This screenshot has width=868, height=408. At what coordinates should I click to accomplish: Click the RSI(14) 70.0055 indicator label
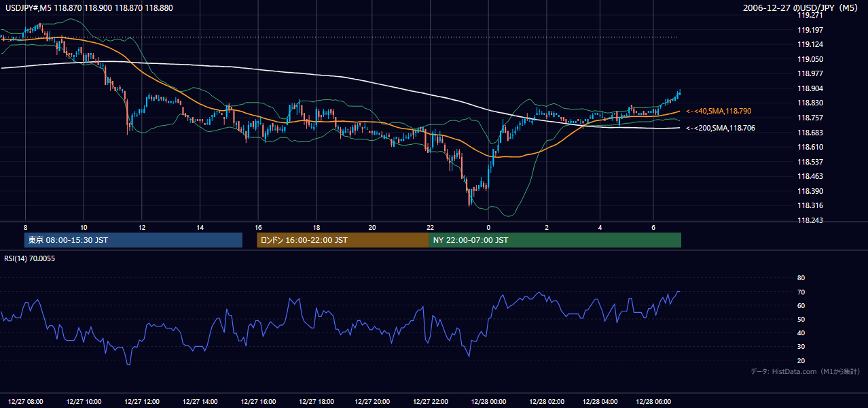[x=30, y=258]
